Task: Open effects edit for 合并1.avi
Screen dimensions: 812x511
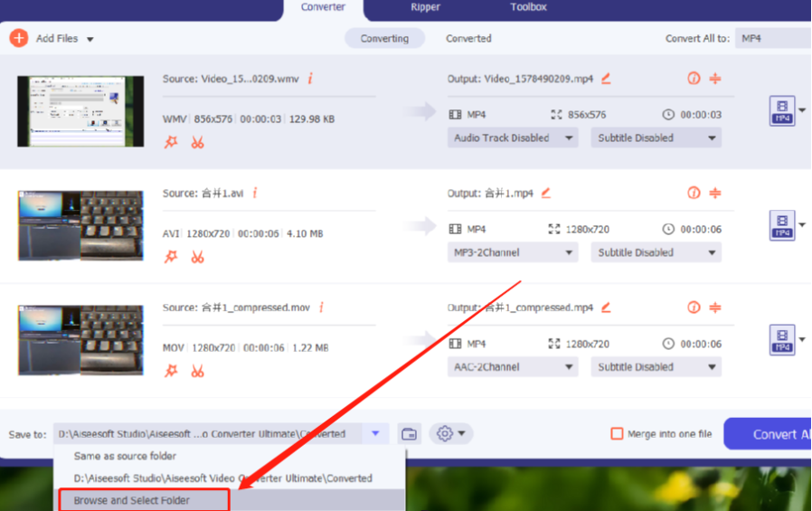Action: pyautogui.click(x=171, y=257)
